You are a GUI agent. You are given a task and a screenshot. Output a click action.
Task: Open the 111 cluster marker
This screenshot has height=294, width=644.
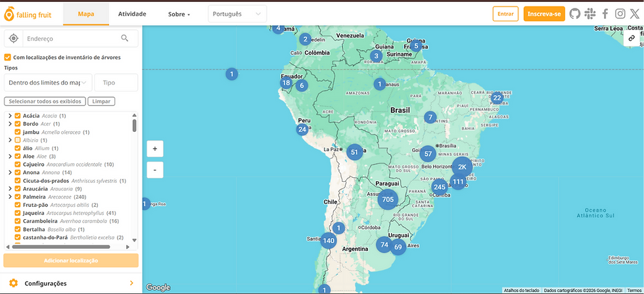(x=458, y=182)
